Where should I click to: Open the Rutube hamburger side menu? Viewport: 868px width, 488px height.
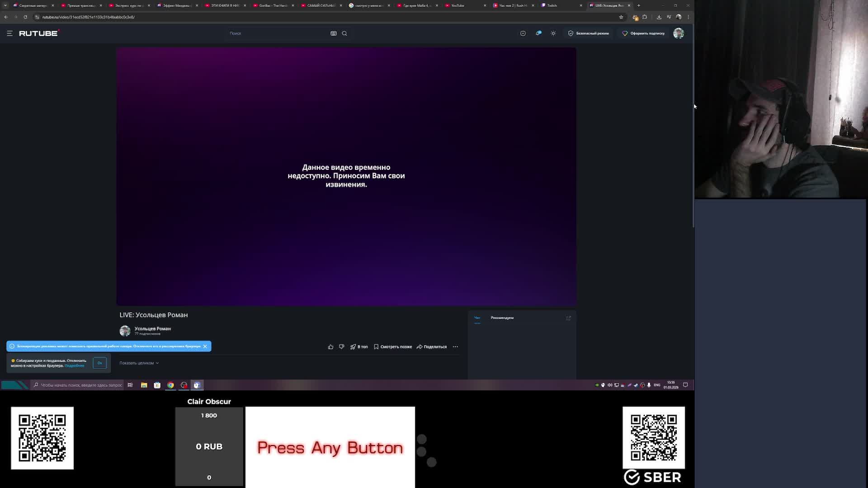[x=9, y=33]
